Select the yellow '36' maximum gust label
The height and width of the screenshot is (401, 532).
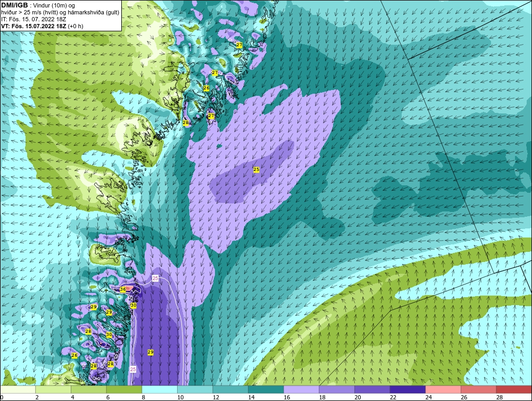pyautogui.click(x=123, y=289)
